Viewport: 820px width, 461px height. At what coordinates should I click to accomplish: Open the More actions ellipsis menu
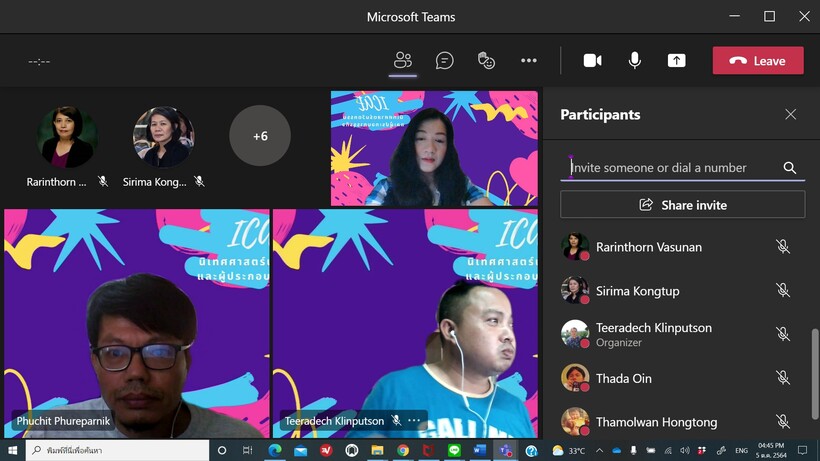[x=529, y=60]
